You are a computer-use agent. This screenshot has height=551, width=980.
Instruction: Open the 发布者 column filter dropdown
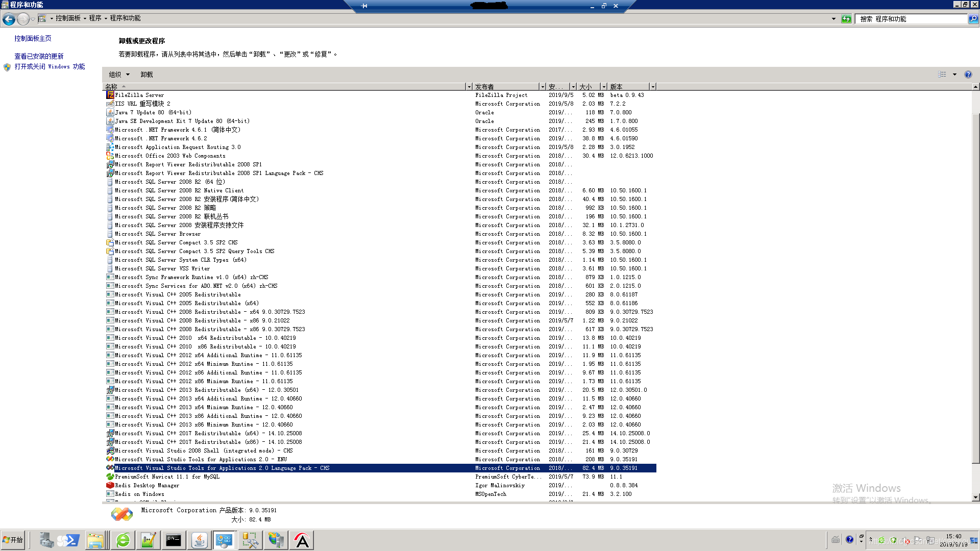coord(542,87)
